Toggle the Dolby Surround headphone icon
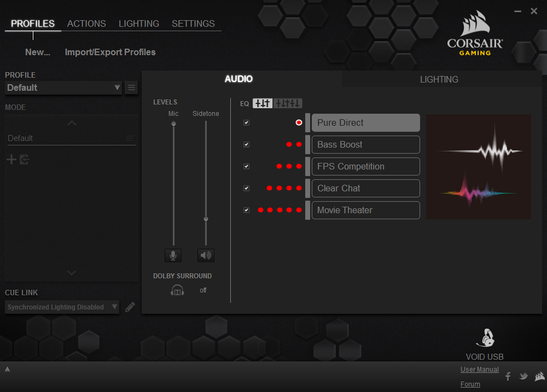 point(177,290)
